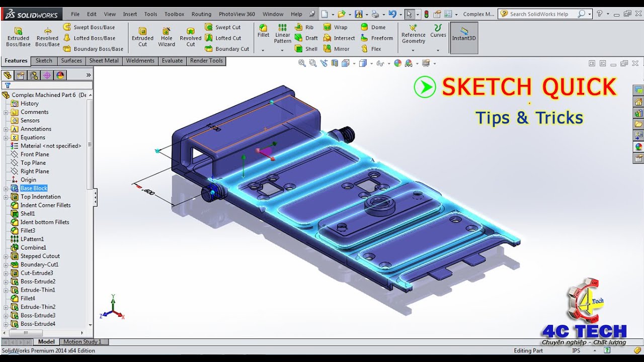This screenshot has width=644, height=362.
Task: Expand the Comments folder node
Action: (6, 112)
